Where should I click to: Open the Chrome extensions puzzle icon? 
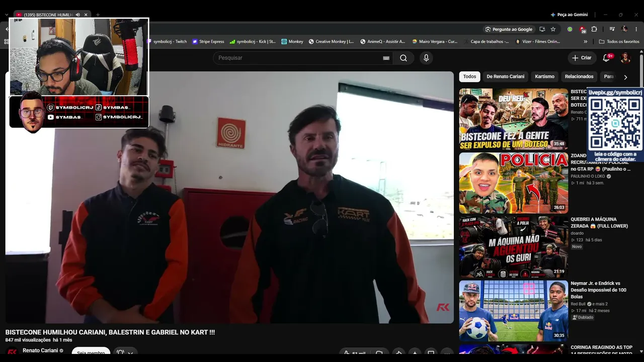click(594, 29)
